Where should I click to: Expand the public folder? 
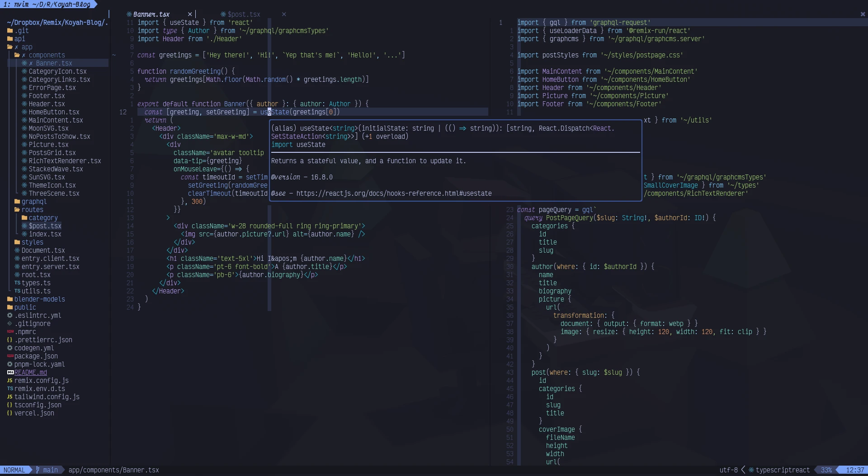25,307
